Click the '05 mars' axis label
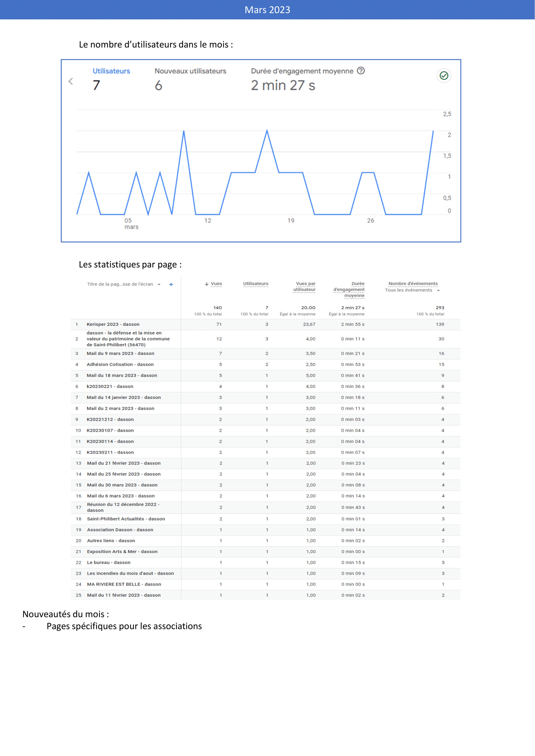 [131, 224]
